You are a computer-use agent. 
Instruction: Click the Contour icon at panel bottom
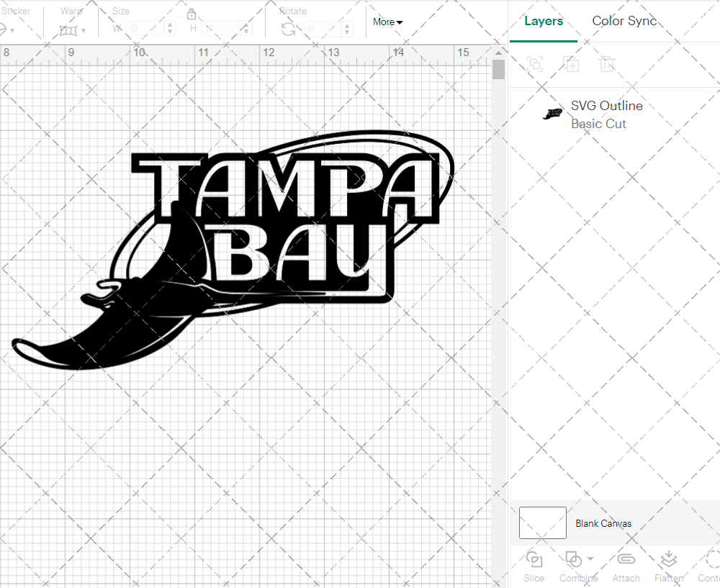[711, 560]
